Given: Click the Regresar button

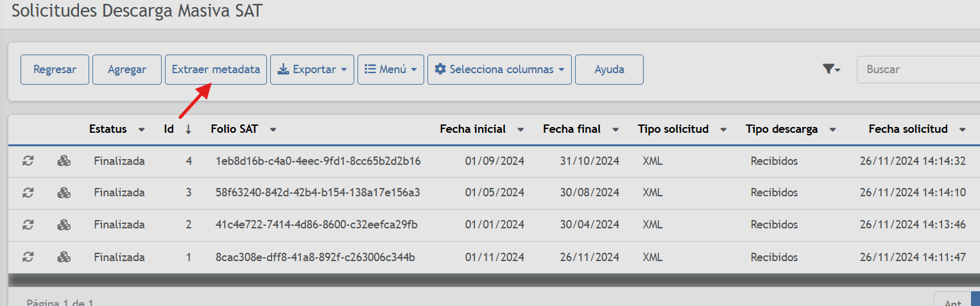Looking at the screenshot, I should click(55, 69).
